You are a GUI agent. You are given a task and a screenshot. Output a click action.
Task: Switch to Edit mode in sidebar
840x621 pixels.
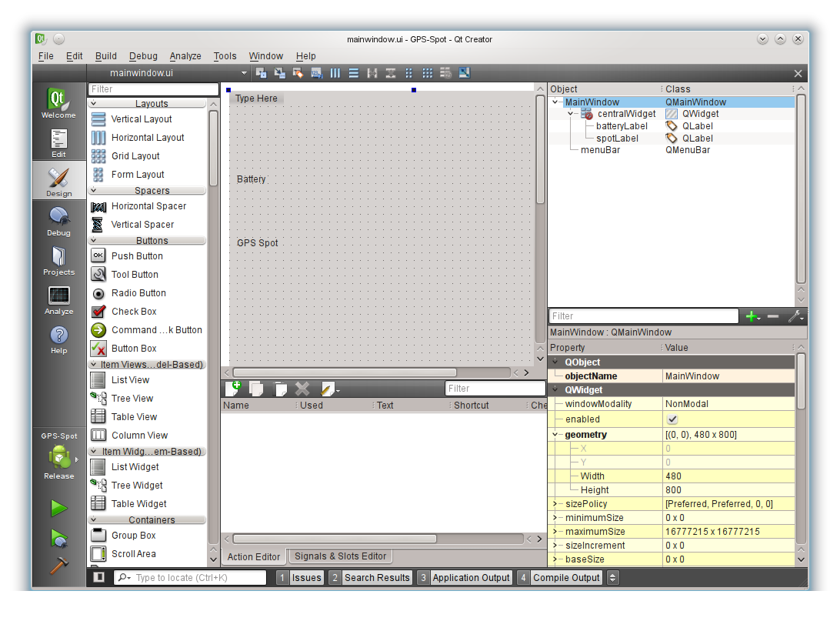(x=58, y=142)
